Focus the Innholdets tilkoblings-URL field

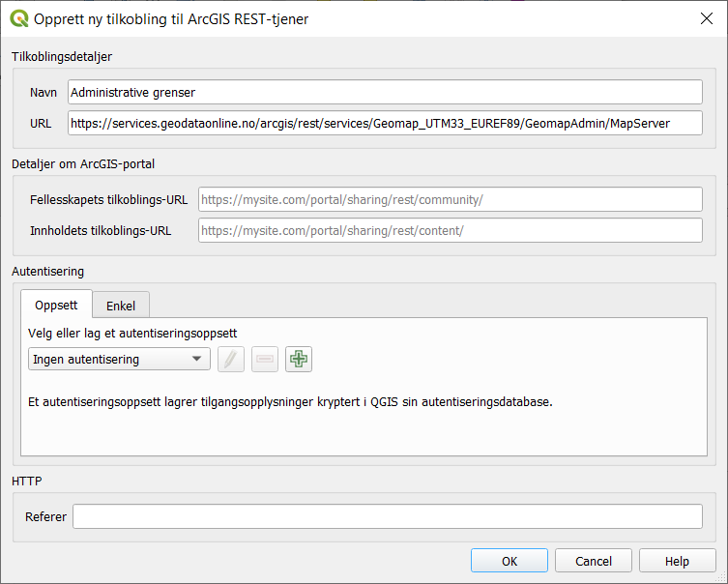pos(451,230)
